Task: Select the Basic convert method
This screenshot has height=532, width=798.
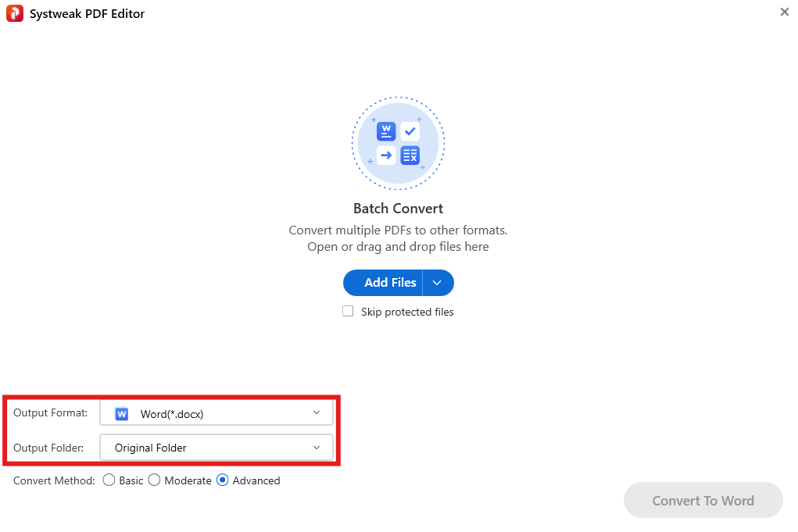Action: (x=109, y=480)
